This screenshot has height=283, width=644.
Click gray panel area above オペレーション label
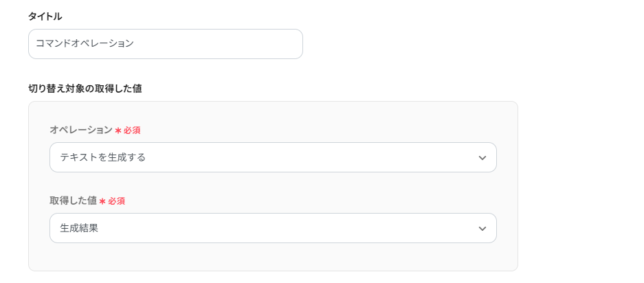coord(273,113)
